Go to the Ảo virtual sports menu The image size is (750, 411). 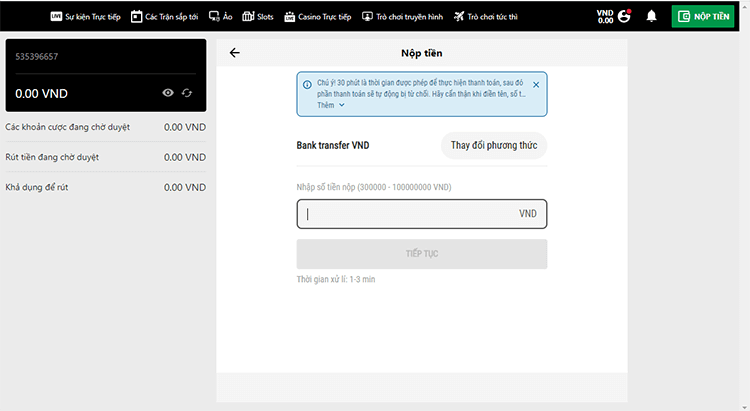[221, 17]
